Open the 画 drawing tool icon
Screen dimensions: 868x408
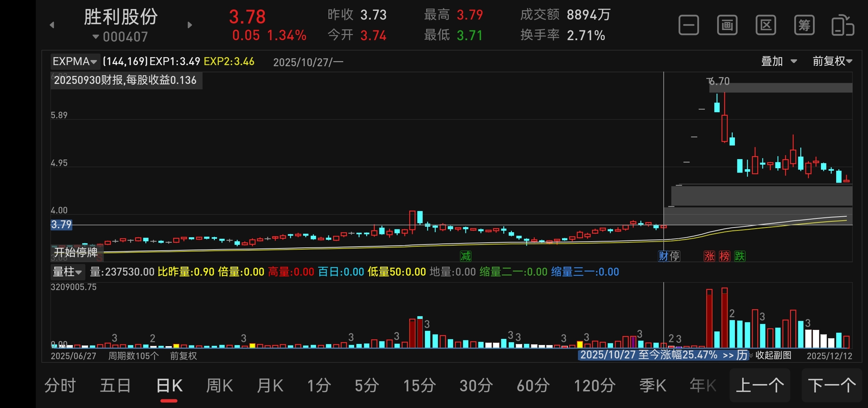(727, 25)
